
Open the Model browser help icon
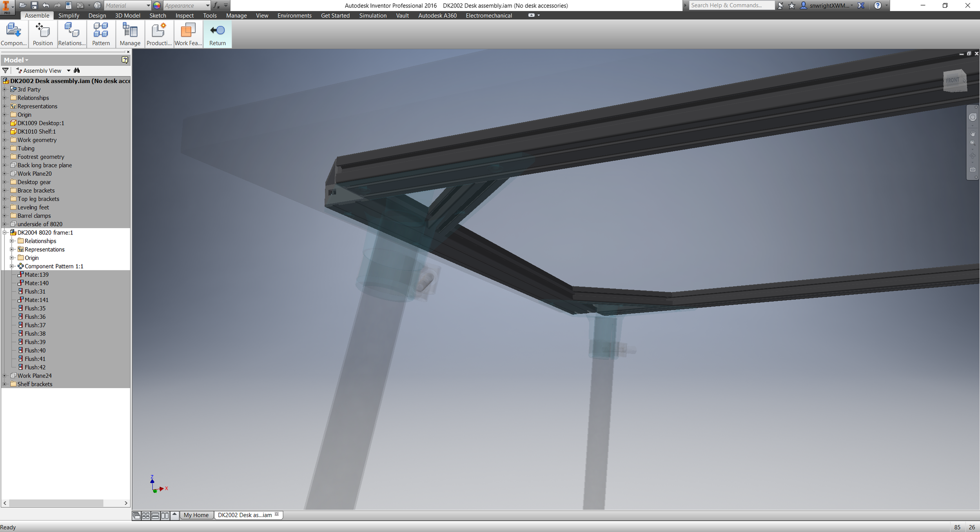point(125,60)
